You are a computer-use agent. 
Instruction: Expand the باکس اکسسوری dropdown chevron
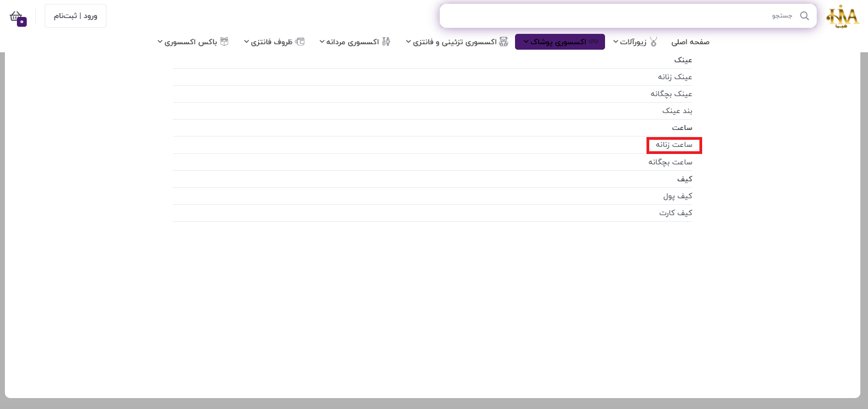[x=160, y=42]
